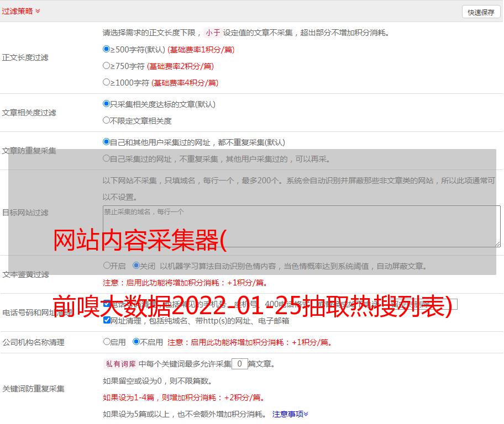Click the 正文长度过滤 row label
This screenshot has width=504, height=424.
point(25,57)
